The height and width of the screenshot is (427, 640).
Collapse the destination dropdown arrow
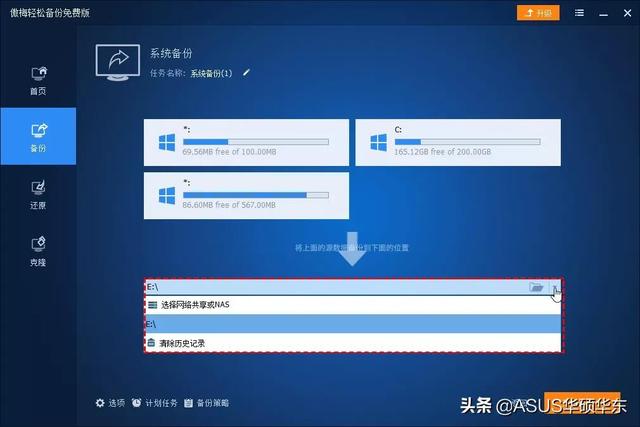[x=555, y=287]
